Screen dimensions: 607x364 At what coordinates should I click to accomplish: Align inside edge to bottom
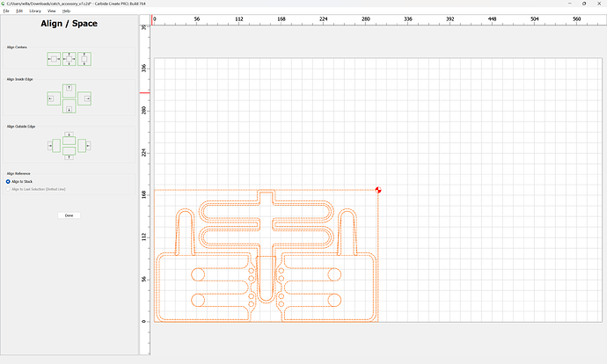click(69, 106)
